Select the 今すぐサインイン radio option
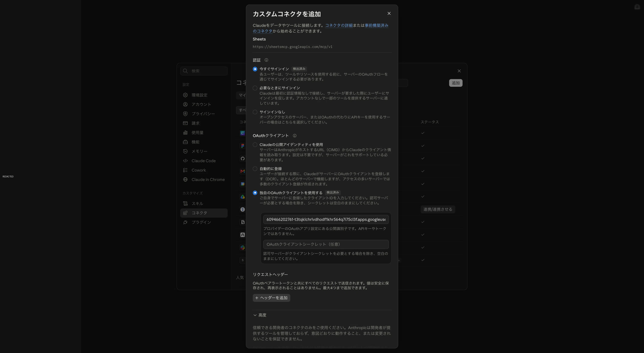This screenshot has height=353, width=644. (255, 69)
